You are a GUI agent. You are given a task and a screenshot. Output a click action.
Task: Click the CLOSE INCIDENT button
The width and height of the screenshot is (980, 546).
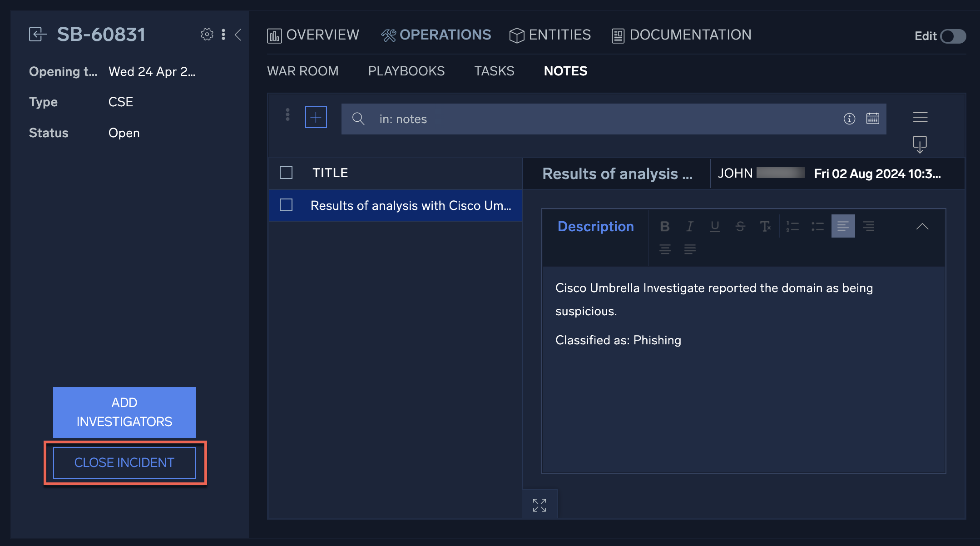coord(124,462)
